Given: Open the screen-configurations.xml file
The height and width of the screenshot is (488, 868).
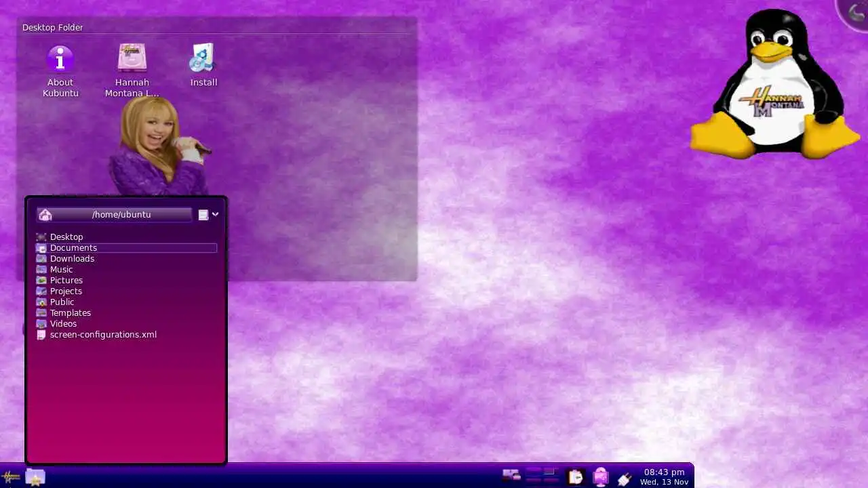Looking at the screenshot, I should 126,334.
